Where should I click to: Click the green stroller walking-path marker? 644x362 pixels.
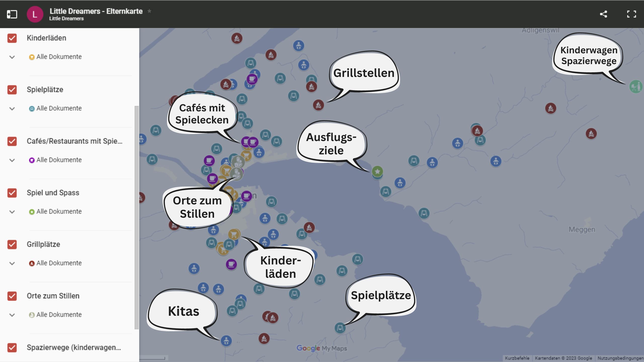pyautogui.click(x=636, y=87)
